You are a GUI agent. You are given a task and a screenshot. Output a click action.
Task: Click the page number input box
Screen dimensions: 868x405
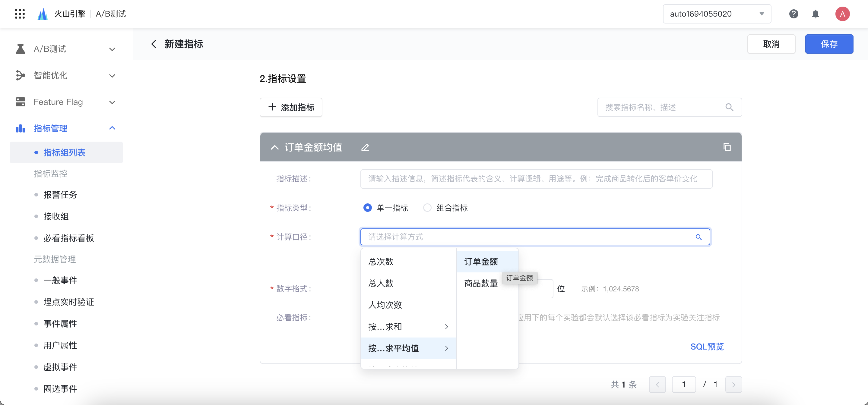tap(684, 385)
